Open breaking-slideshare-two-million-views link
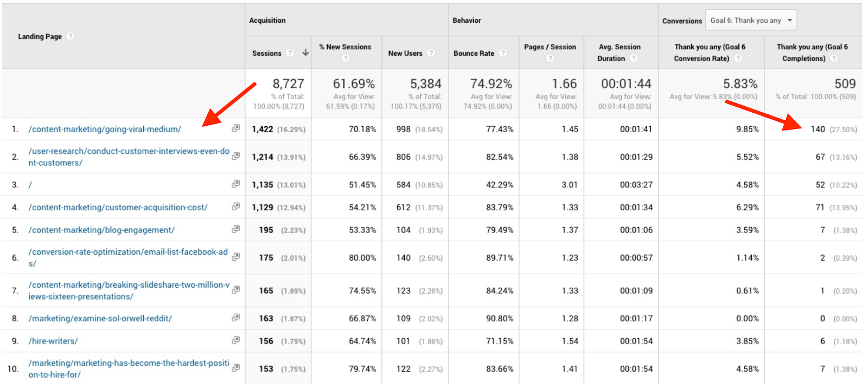 (x=129, y=290)
